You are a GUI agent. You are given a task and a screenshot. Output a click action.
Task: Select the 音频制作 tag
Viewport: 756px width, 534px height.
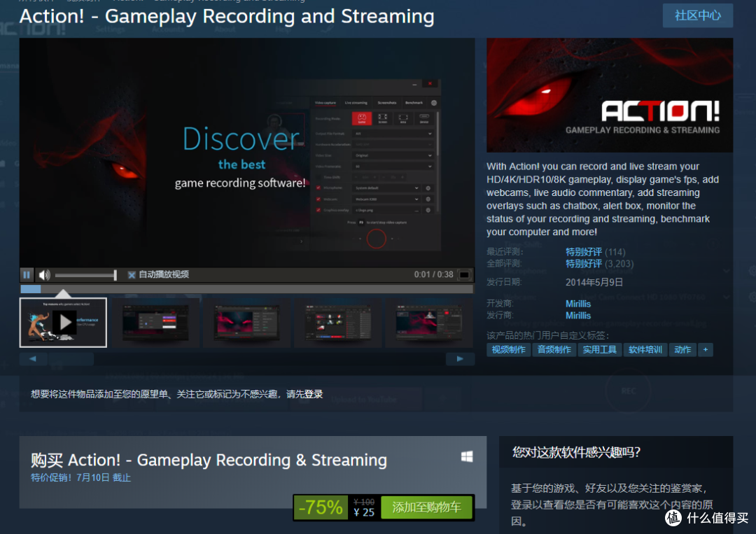click(554, 350)
